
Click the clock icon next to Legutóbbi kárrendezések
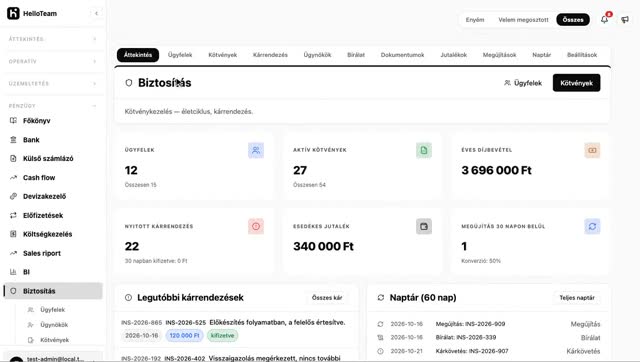click(x=128, y=298)
